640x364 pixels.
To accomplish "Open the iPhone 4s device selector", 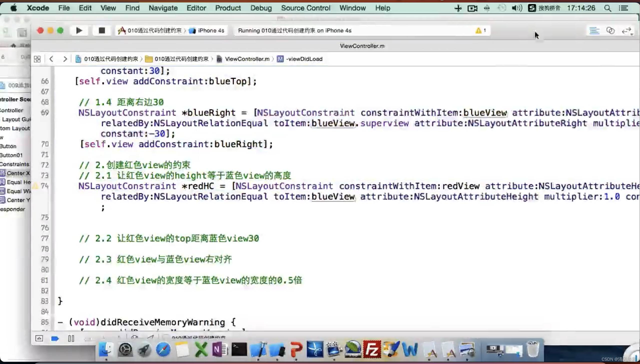I will point(211,30).
